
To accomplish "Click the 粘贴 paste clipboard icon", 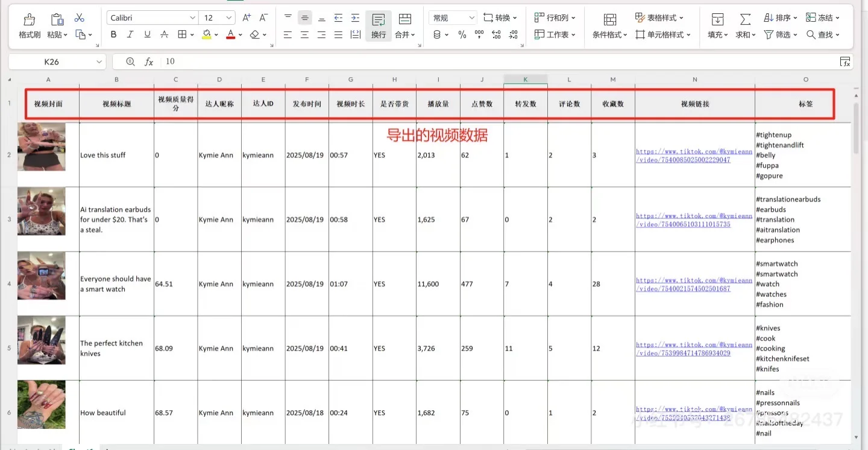I will pos(57,19).
